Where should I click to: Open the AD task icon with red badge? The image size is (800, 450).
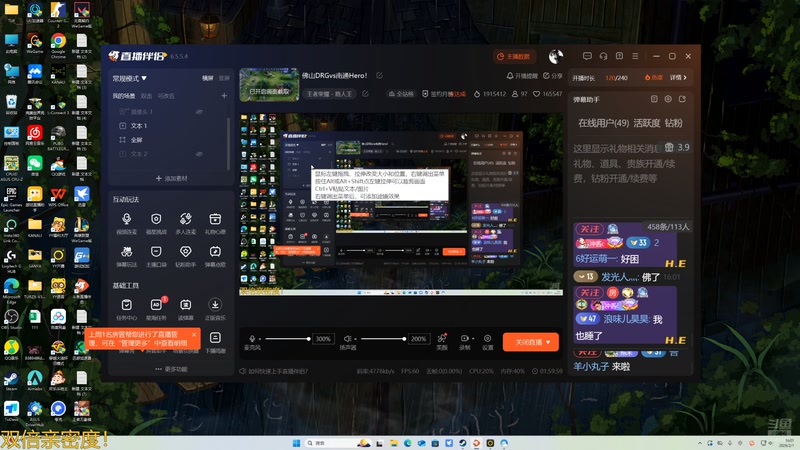[156, 309]
